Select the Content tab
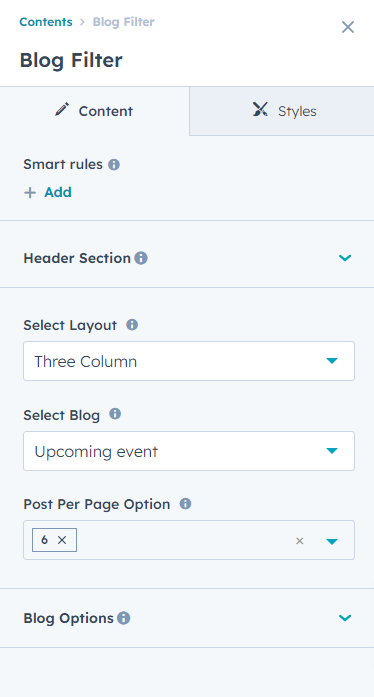 pyautogui.click(x=94, y=111)
